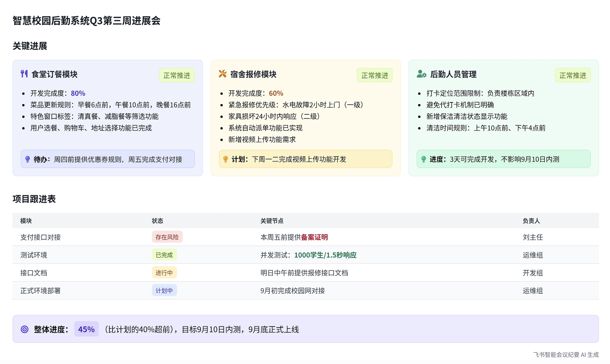Viewport: 610px width, 364px height.
Task: Click the target icon beside 整体进度
Action: 24,329
